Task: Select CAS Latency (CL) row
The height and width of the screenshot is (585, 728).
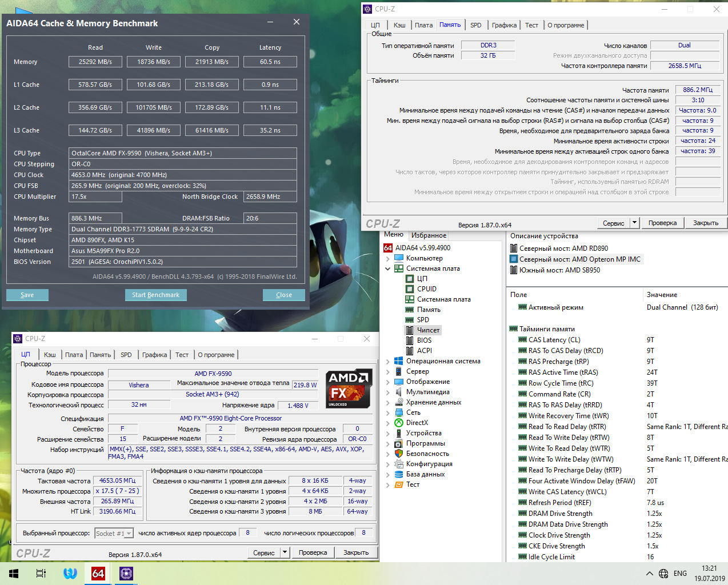Action: pos(617,340)
